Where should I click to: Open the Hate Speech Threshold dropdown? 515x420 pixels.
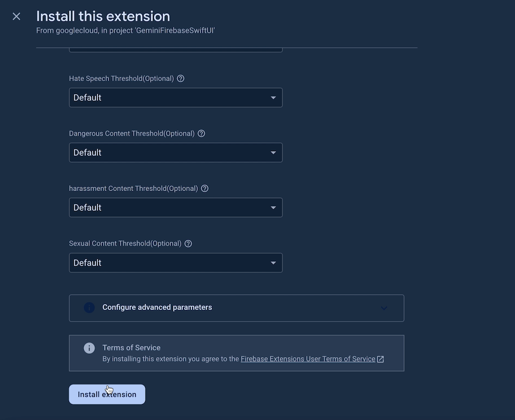coord(175,97)
